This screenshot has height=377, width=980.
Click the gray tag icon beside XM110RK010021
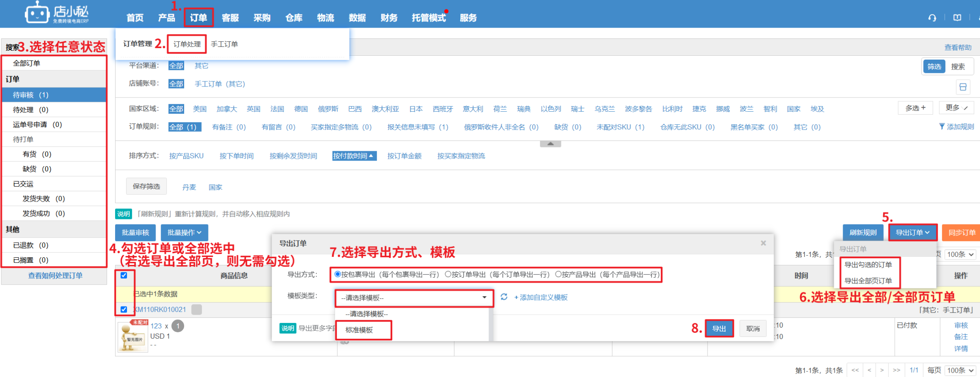[197, 310]
